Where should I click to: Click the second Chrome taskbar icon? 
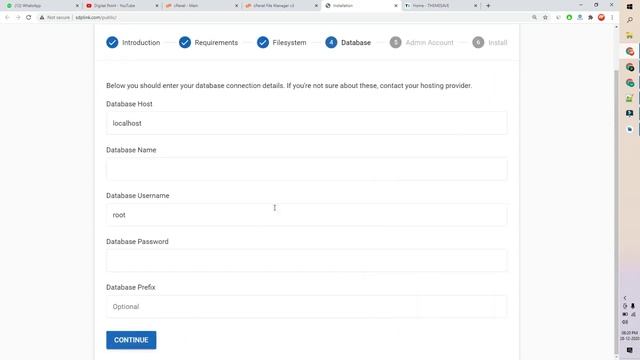pyautogui.click(x=630, y=67)
